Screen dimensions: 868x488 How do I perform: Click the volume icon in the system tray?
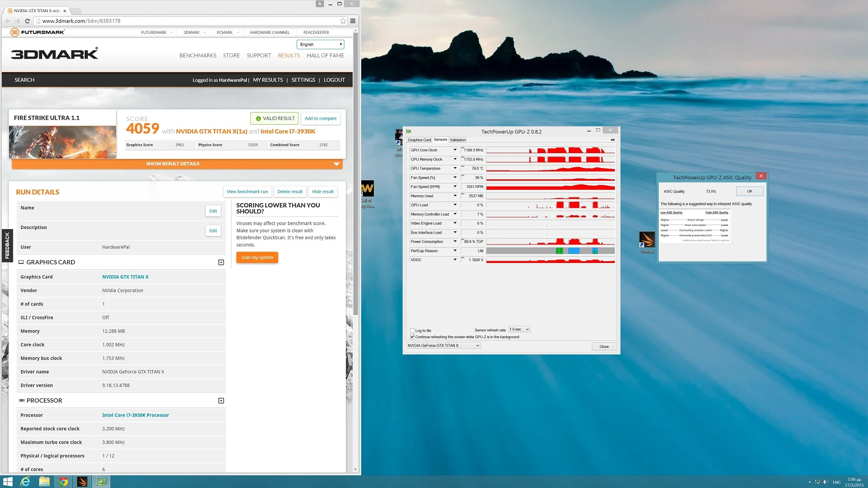826,482
